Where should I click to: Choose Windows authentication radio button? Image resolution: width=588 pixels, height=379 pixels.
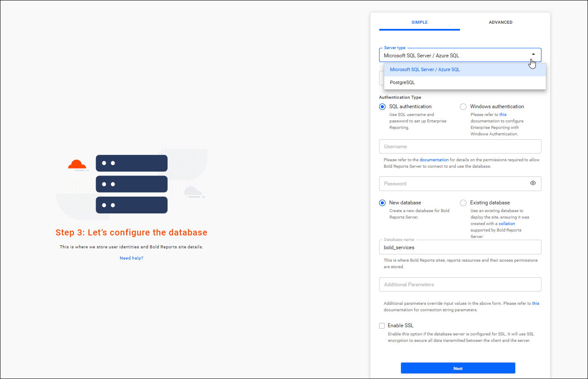click(x=463, y=106)
